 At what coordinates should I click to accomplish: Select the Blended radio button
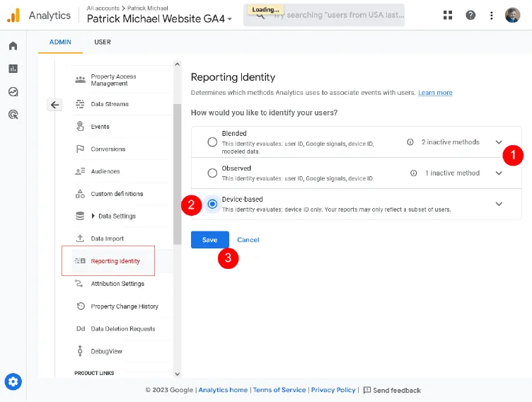tap(212, 142)
